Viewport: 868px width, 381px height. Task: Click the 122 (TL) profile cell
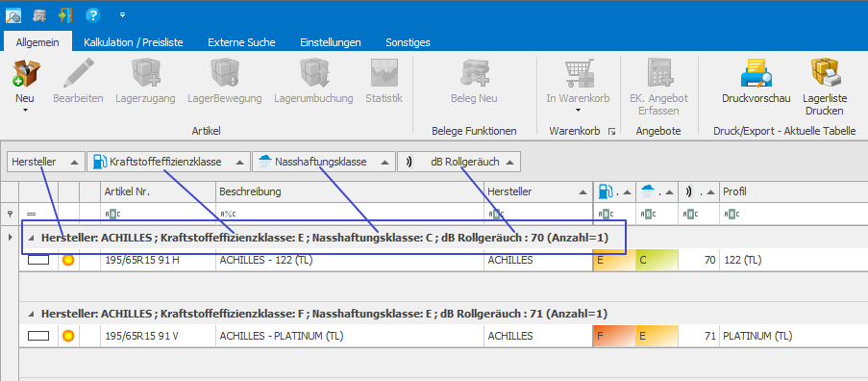(793, 260)
